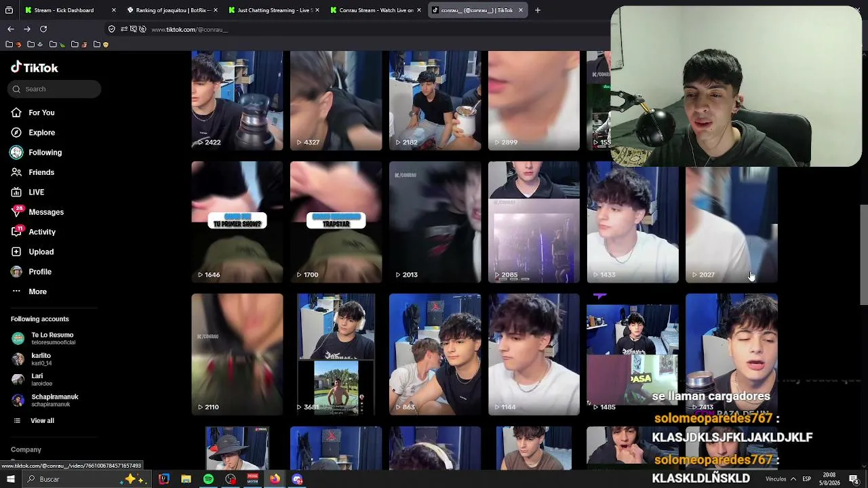Click the tracking protection shield icon
Image resolution: width=868 pixels, height=488 pixels.
click(111, 29)
